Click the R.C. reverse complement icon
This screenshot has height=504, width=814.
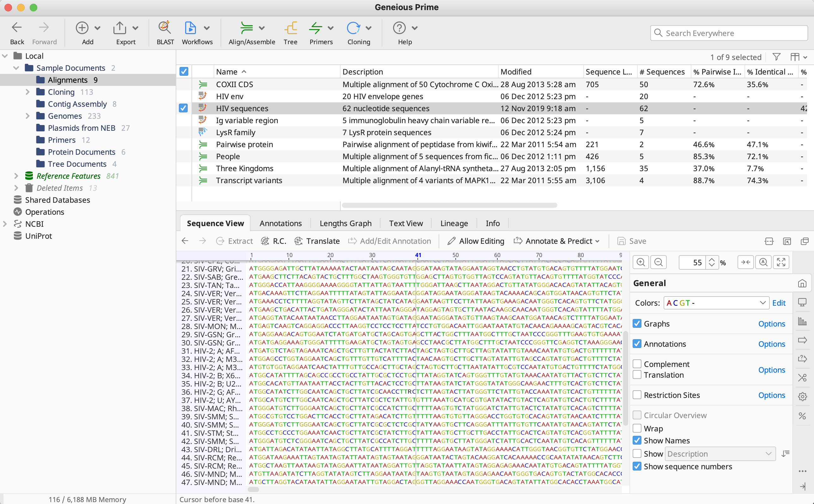(265, 241)
